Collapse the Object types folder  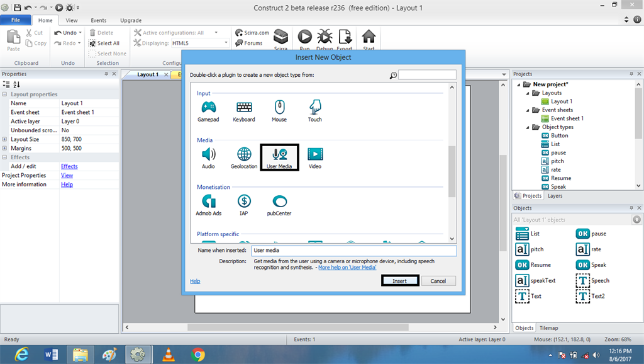528,127
